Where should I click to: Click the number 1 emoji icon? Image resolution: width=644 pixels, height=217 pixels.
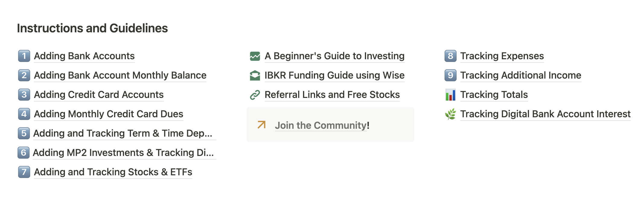click(24, 56)
